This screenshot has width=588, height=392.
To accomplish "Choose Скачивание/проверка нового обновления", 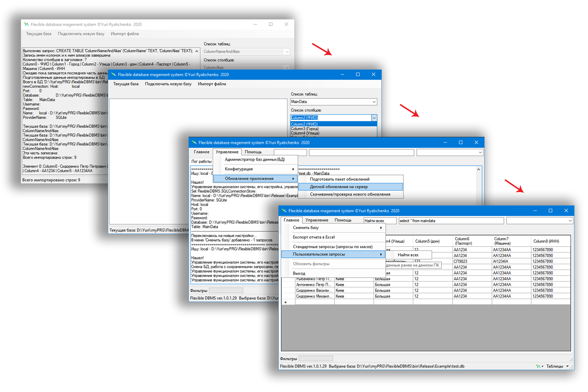I will pyautogui.click(x=350, y=194).
